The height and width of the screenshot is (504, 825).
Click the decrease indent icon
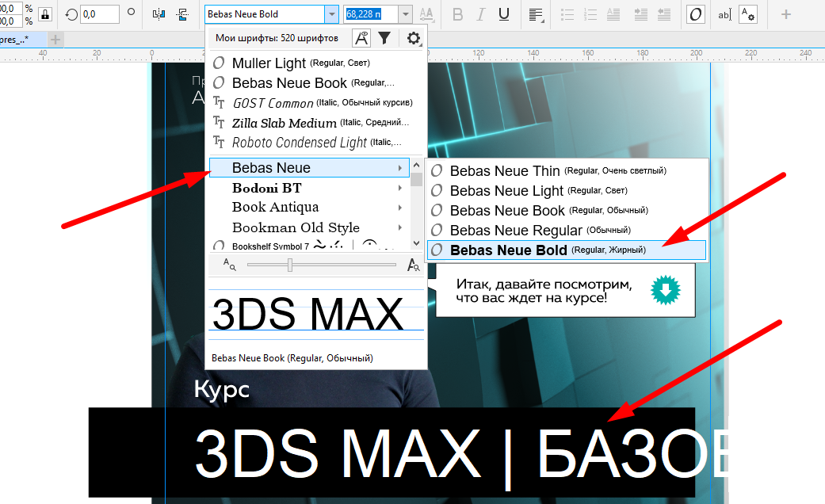664,14
